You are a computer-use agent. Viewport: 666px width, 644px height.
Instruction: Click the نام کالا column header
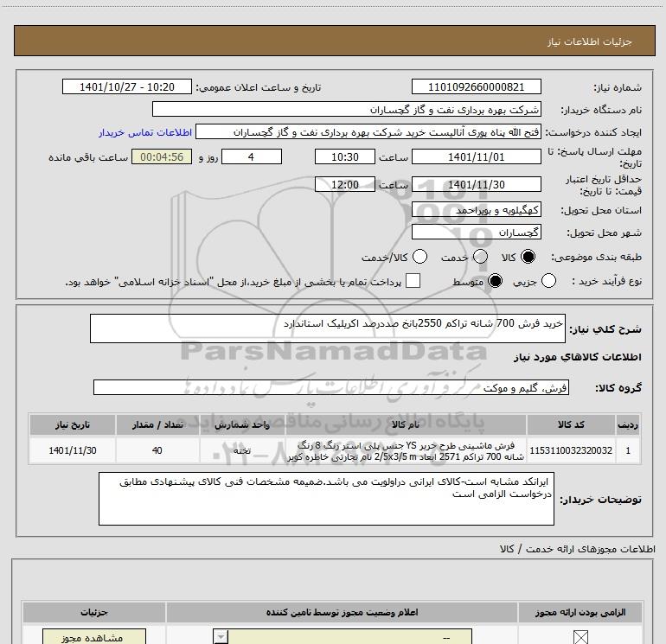pos(406,424)
